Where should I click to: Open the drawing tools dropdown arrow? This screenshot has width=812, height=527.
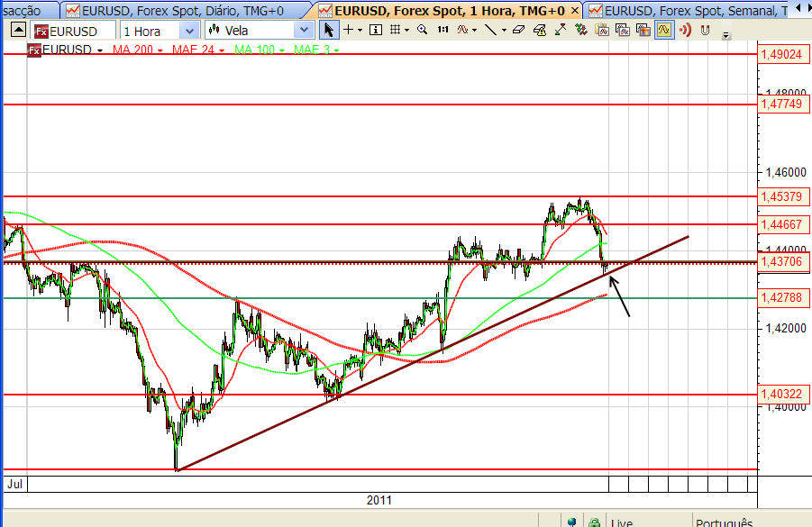click(504, 31)
